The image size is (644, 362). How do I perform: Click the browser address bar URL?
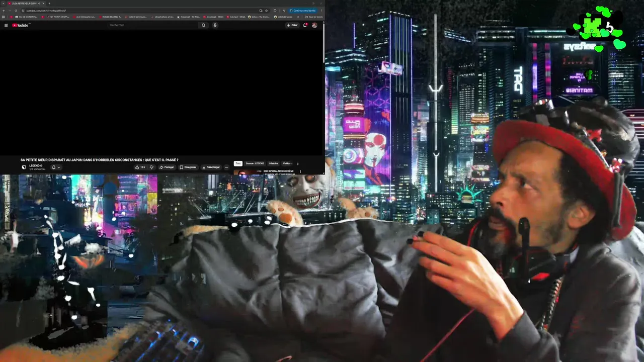tap(46, 11)
